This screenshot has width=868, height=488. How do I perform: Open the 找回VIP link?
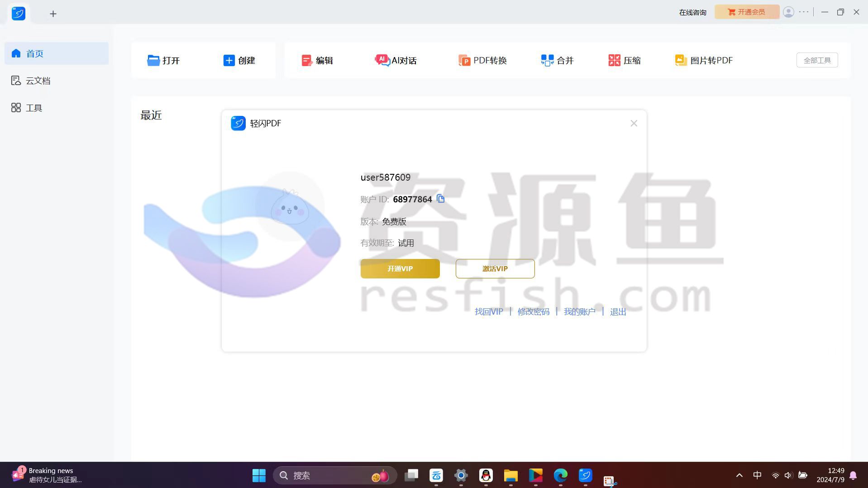click(489, 311)
